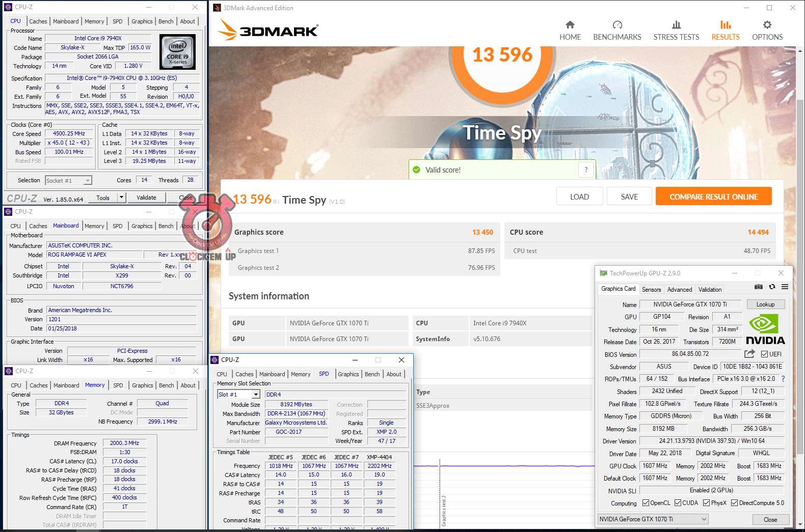
Task: Expand the Slot #1 memory slot dropdown
Action: point(256,395)
